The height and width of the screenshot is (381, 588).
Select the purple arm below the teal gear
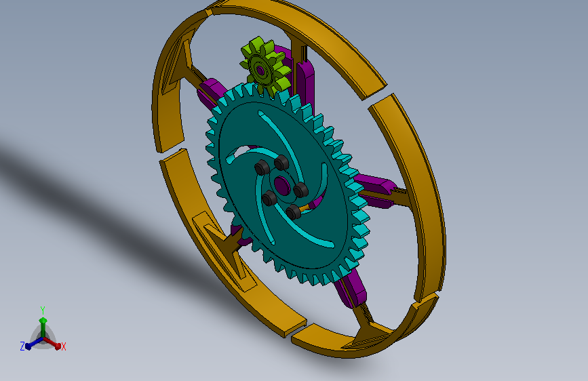coord(351,289)
